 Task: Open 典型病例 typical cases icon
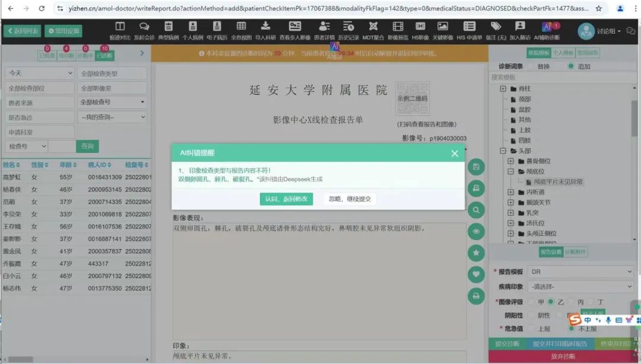tap(169, 31)
